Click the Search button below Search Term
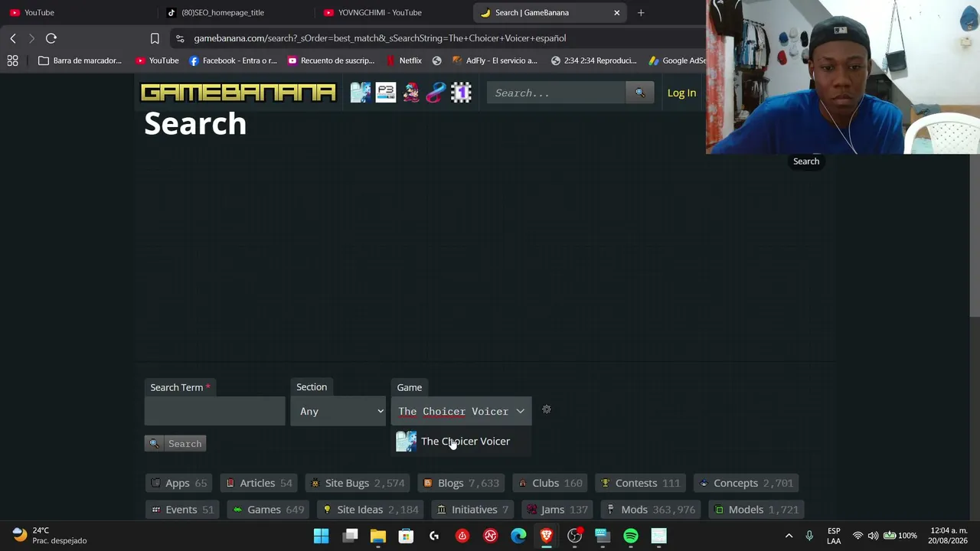Viewport: 980px width, 551px height. [175, 444]
